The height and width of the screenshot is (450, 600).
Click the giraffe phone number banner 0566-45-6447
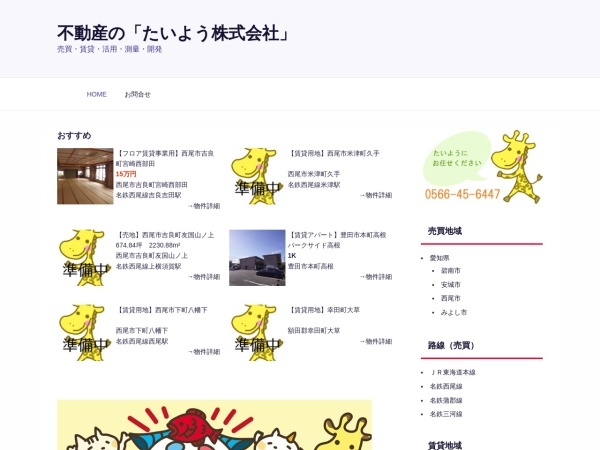[x=482, y=167]
